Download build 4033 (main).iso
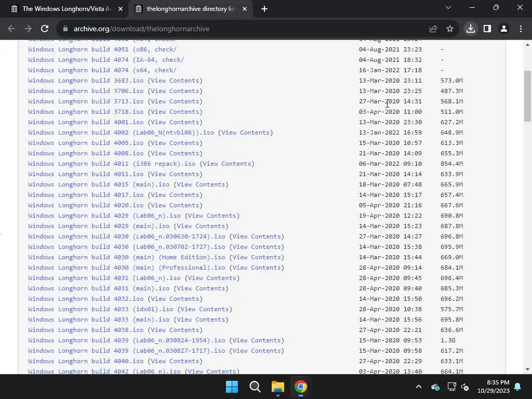This screenshot has height=399, width=532. [x=99, y=320]
